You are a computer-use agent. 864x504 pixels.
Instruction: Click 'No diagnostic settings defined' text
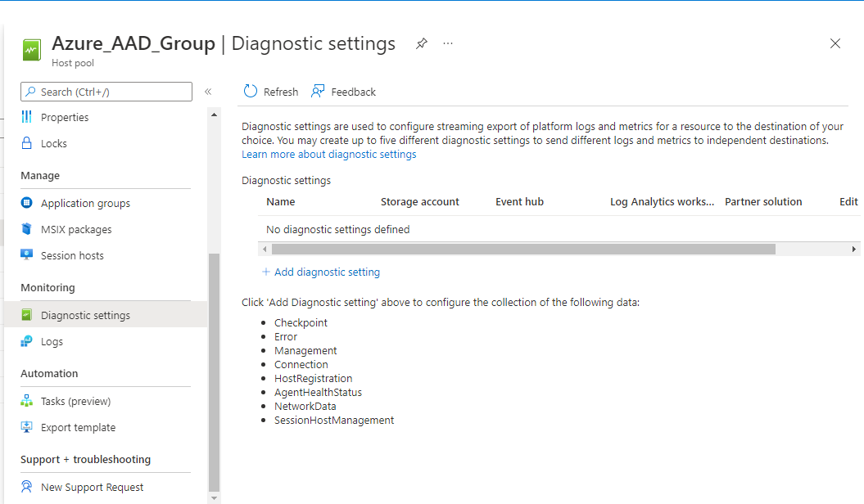(337, 229)
